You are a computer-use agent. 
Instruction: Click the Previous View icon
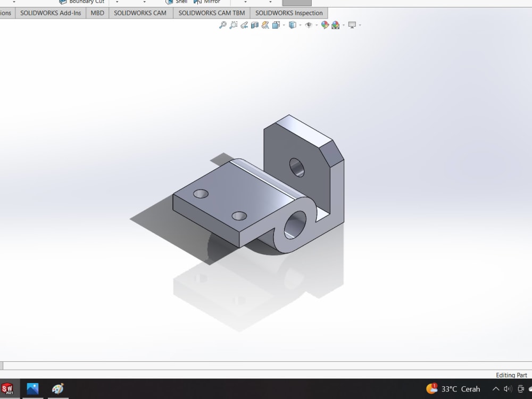click(x=244, y=25)
